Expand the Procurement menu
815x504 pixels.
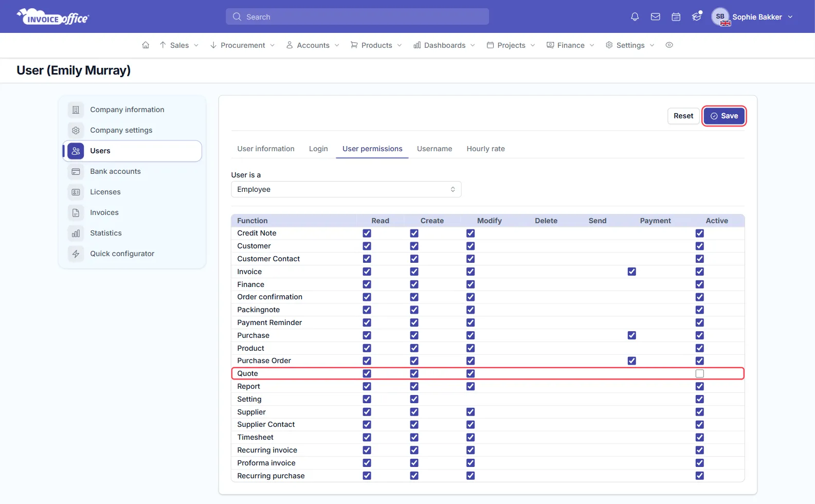(242, 45)
